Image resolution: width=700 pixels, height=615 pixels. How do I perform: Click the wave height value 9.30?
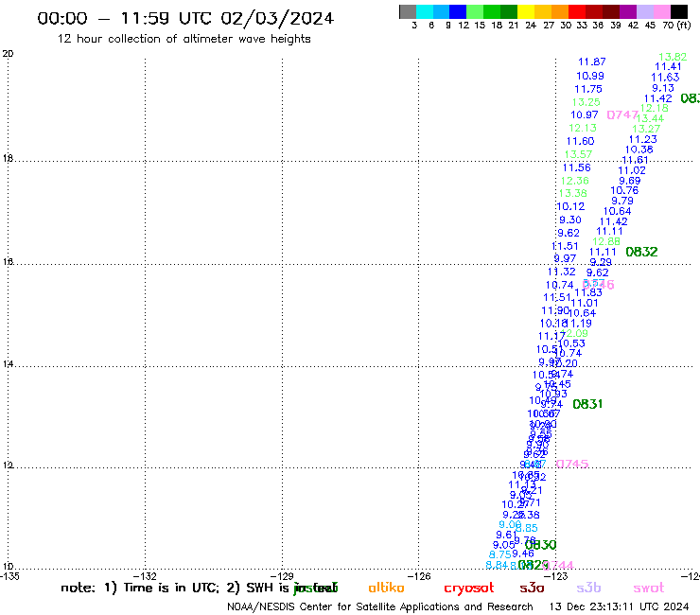tap(570, 220)
